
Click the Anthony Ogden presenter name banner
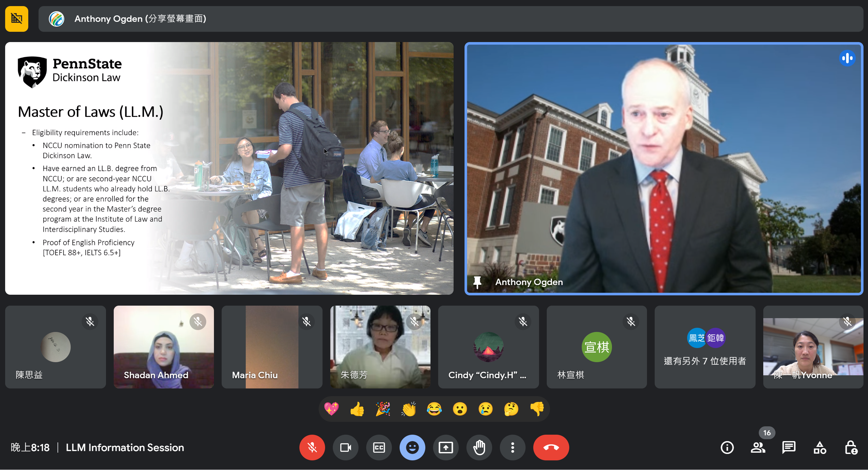point(450,19)
